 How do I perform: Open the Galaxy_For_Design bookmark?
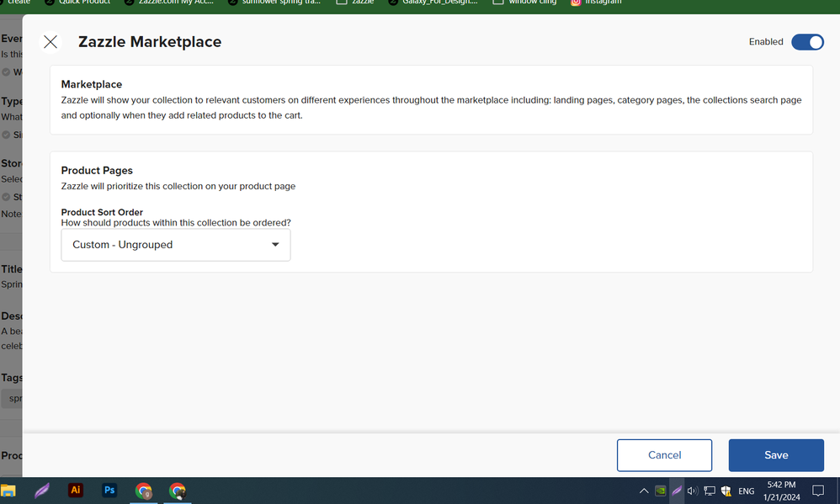433,3
